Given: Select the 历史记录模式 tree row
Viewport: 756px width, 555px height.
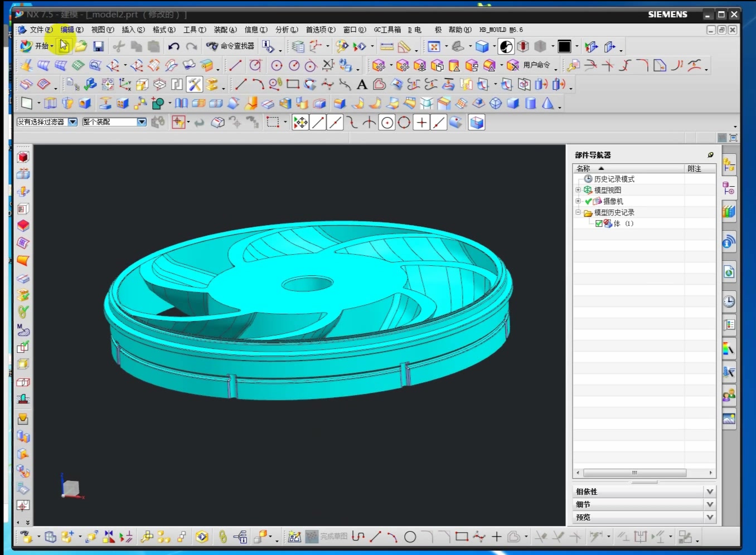Looking at the screenshot, I should click(644, 179).
